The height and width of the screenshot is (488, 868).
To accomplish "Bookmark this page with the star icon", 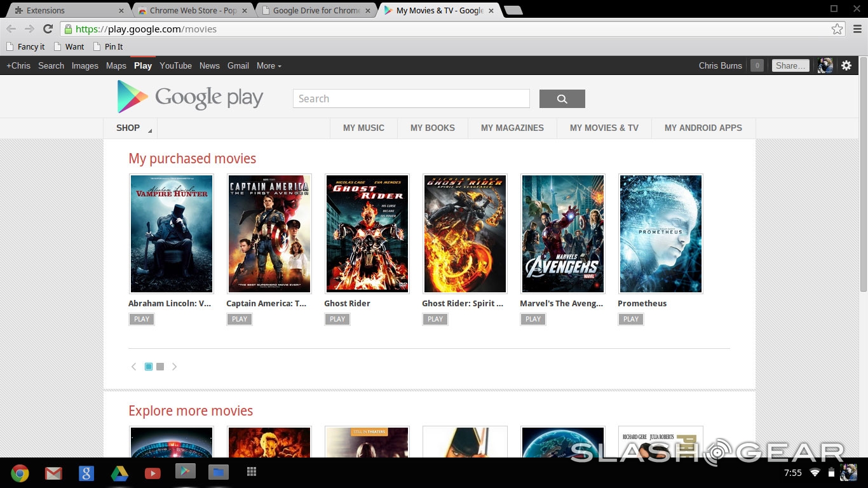I will point(837,29).
